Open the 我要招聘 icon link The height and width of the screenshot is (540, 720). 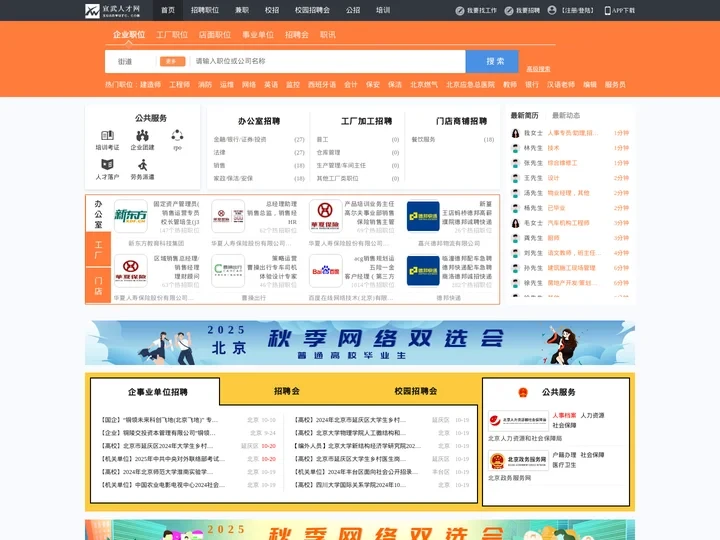click(509, 11)
